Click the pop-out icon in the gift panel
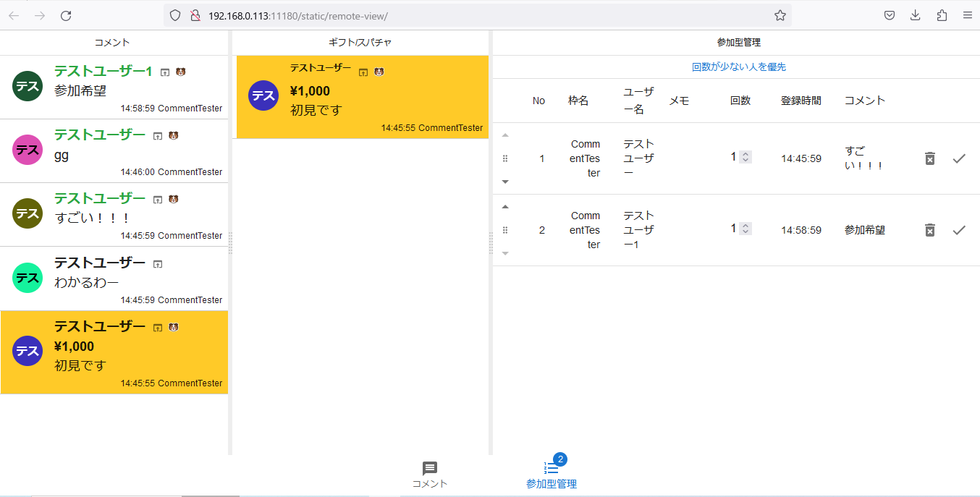The height and width of the screenshot is (497, 980). pos(363,72)
